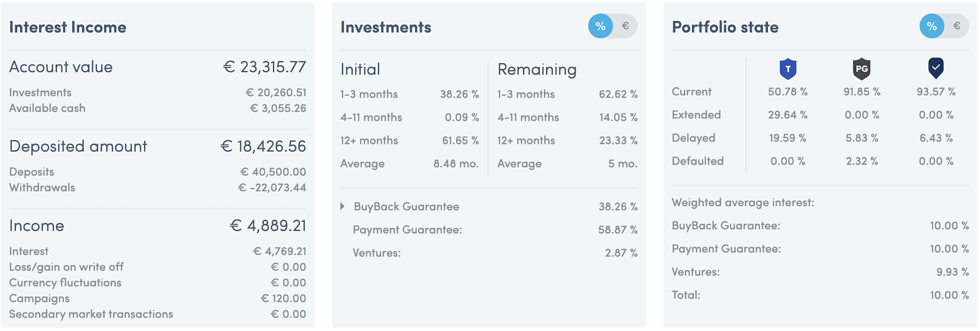Switch Portfolio state to percent view
The image size is (980, 331).
pyautogui.click(x=932, y=26)
